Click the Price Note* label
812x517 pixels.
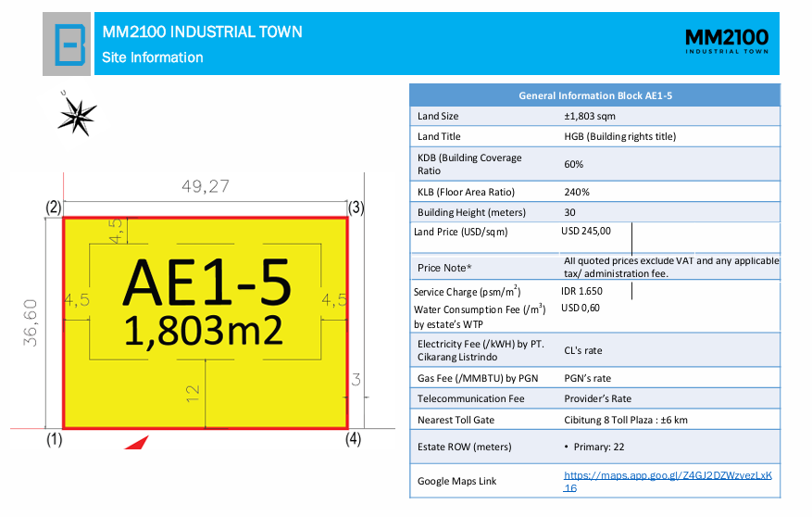(444, 268)
